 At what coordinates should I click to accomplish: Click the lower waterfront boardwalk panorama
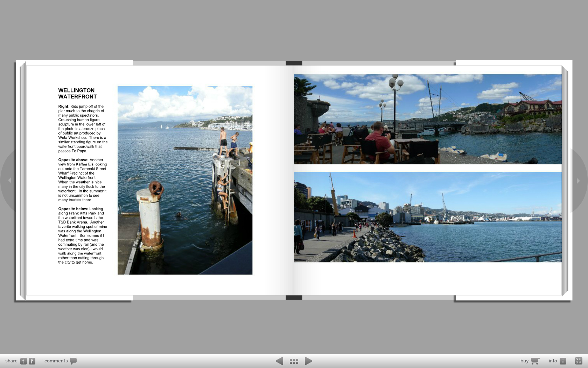[x=428, y=217]
